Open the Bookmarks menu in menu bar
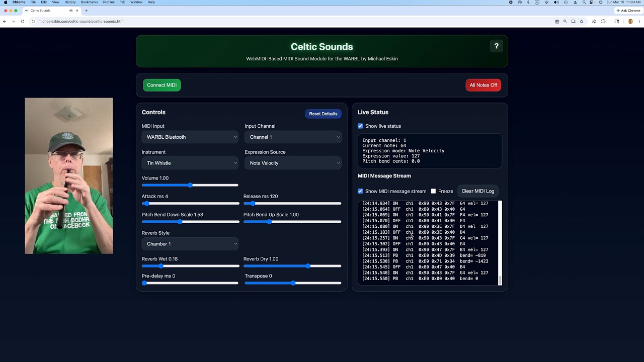This screenshot has height=362, width=644. point(89,3)
